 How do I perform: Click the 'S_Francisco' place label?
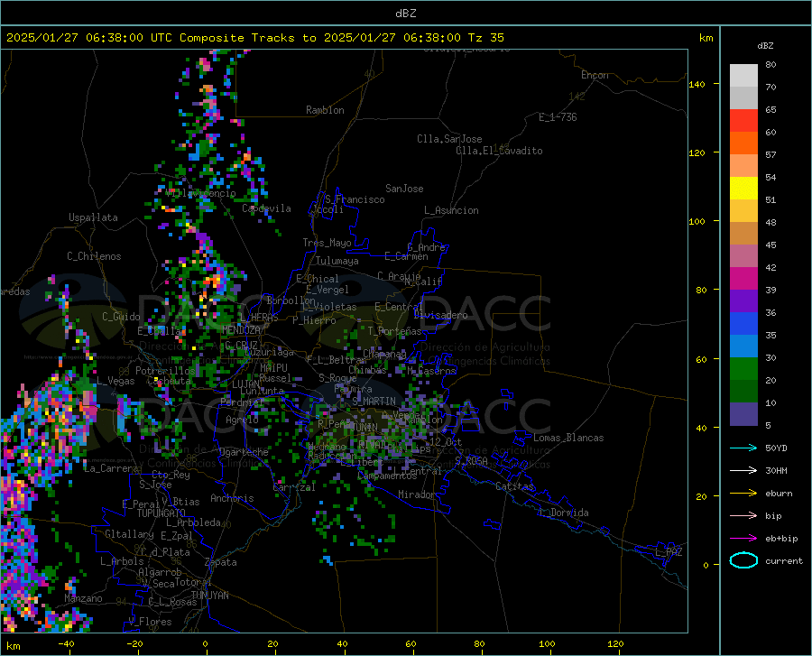(355, 199)
